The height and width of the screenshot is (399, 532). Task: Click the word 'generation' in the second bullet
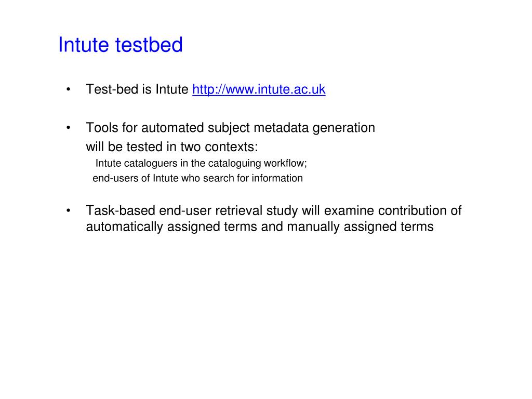[344, 129]
